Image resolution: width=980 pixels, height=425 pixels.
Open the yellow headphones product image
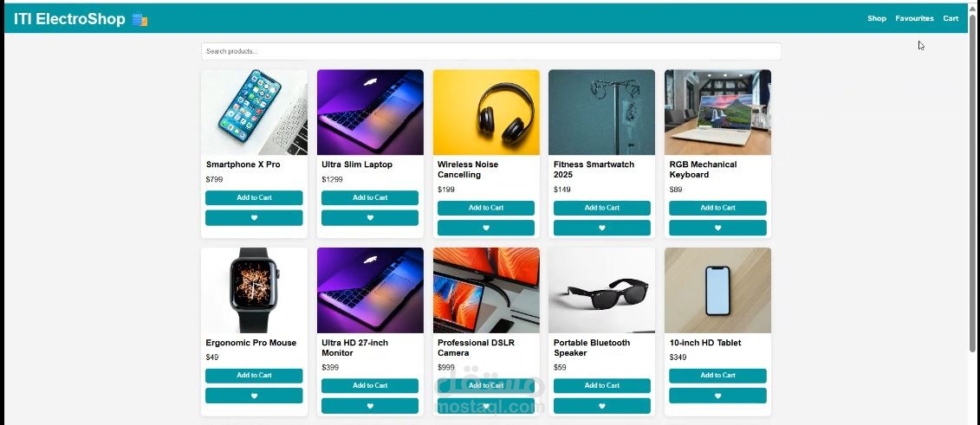pos(485,113)
